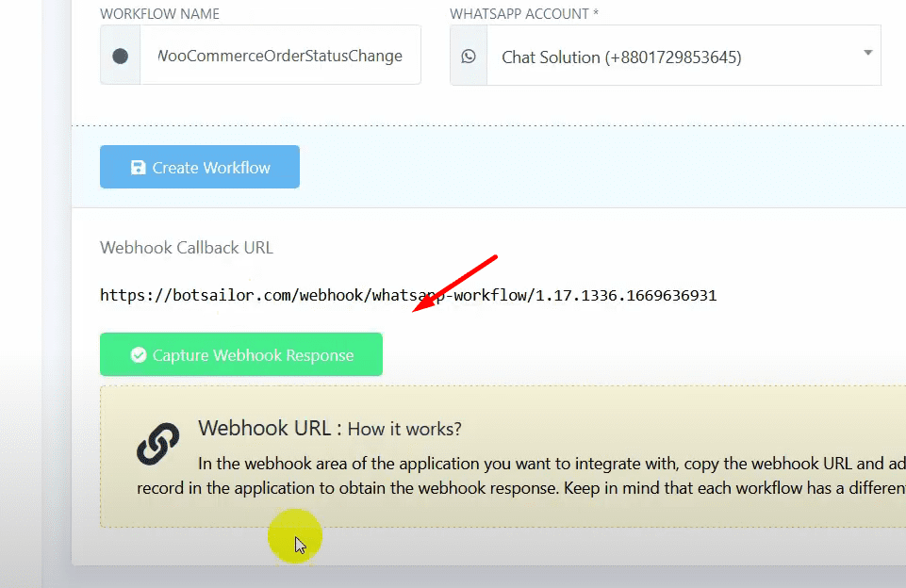
Task: Expand the WhatsApp account dropdown arrow
Action: point(867,54)
